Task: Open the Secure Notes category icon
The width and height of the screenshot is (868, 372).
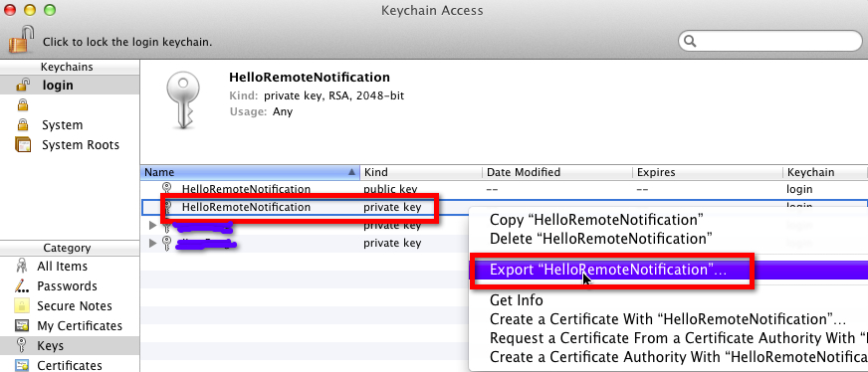Action: (x=22, y=305)
